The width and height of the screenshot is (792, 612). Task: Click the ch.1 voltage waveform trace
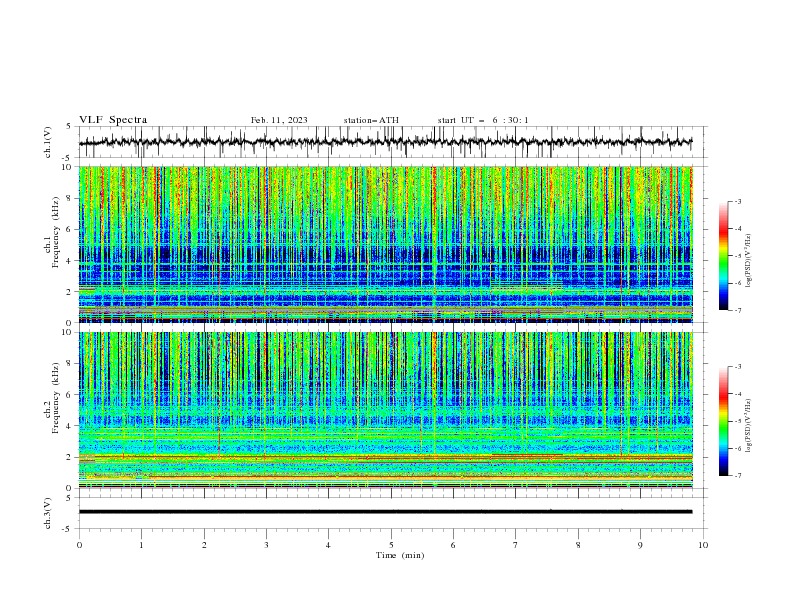click(x=385, y=142)
